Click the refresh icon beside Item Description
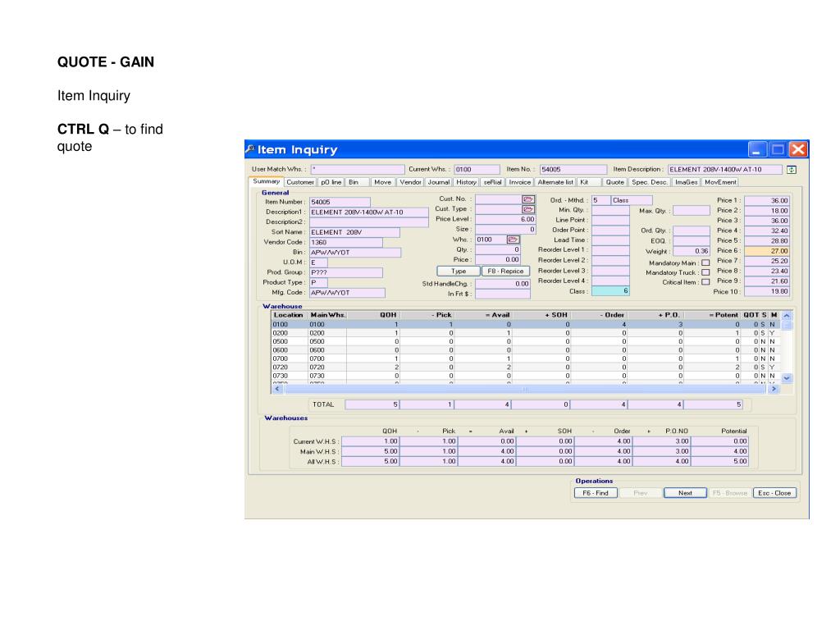The width and height of the screenshot is (840, 630). point(792,170)
